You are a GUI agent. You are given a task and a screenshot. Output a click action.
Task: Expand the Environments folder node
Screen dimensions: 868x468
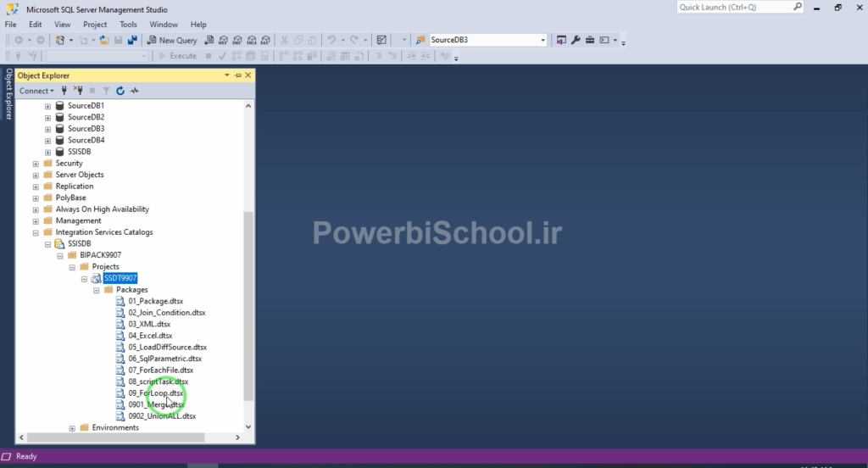tap(72, 428)
